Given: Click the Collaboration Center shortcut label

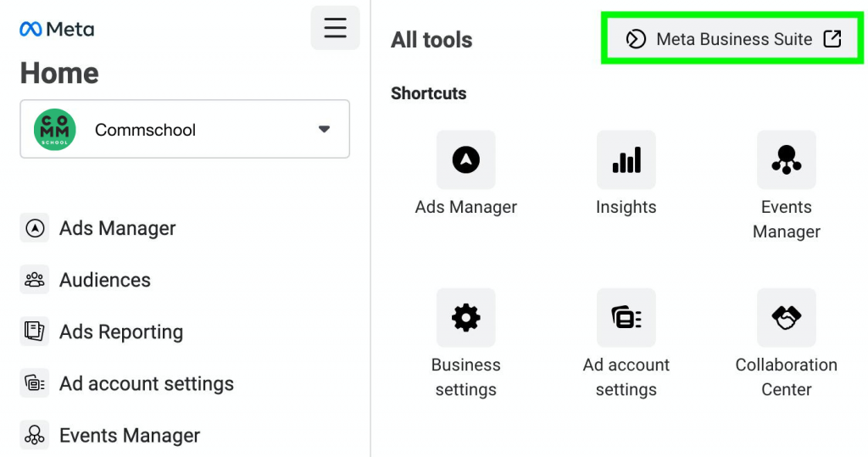Looking at the screenshot, I should (x=787, y=377).
